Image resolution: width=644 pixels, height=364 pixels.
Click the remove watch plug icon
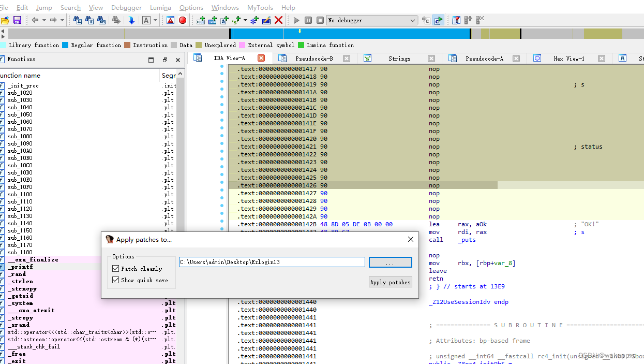[x=480, y=20]
